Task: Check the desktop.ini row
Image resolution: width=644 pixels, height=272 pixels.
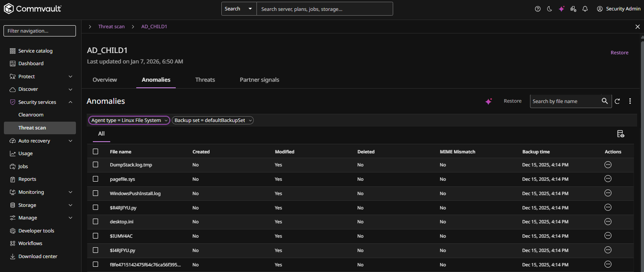Action: 95,222
